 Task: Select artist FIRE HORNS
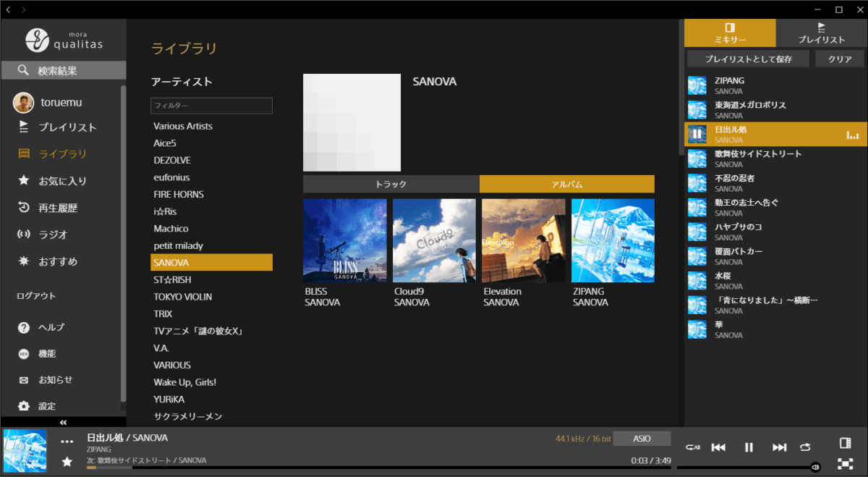[211, 194]
